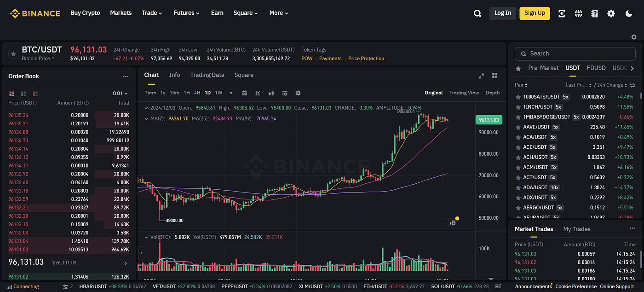The width and height of the screenshot is (644, 292).
Task: Go to Buy Crypto
Action: coord(85,13)
